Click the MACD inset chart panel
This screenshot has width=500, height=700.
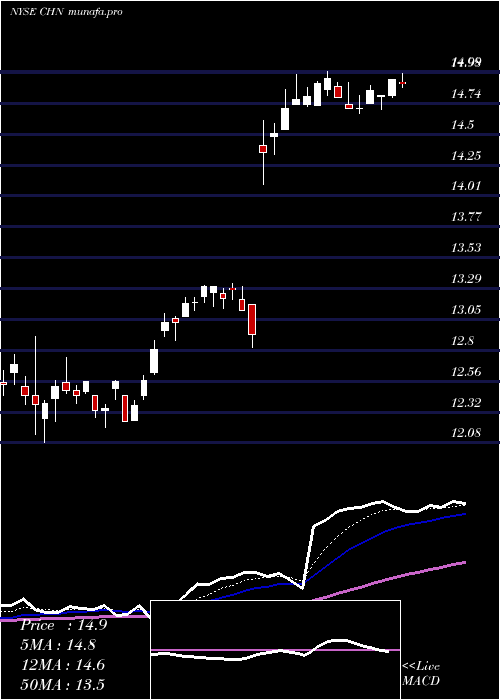coord(275,650)
